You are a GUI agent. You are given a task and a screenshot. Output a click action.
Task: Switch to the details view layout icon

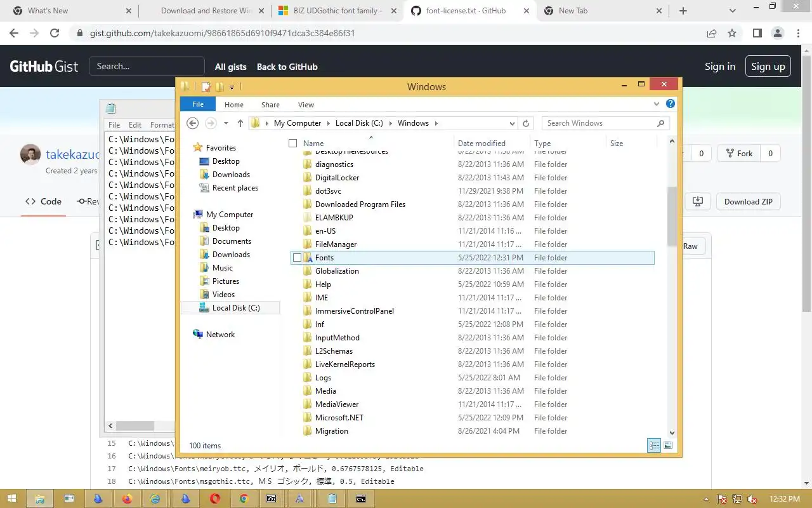pyautogui.click(x=654, y=446)
